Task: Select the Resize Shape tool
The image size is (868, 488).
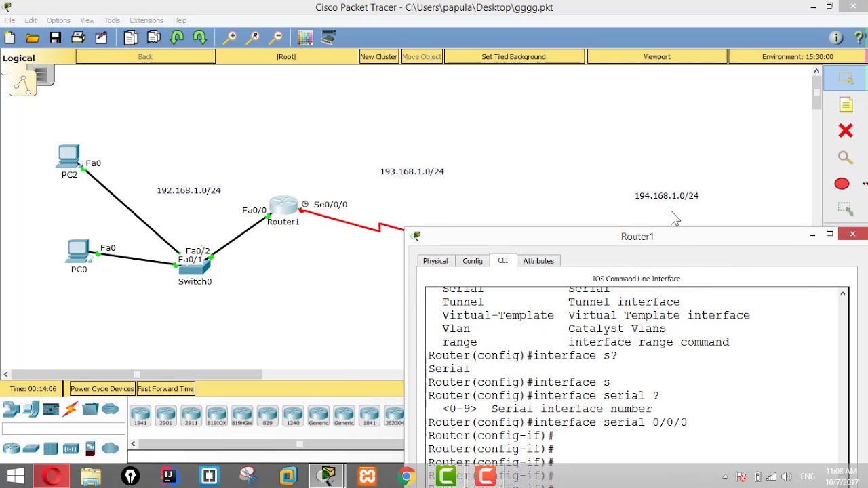Action: tap(846, 209)
